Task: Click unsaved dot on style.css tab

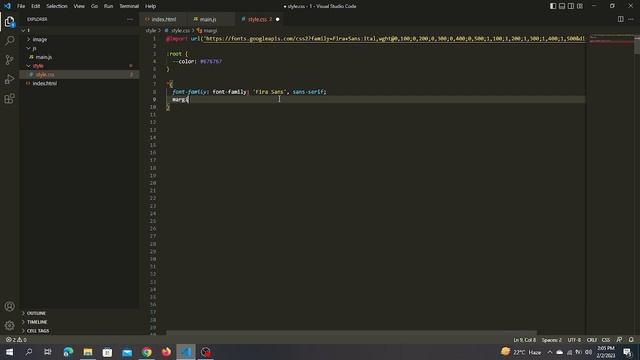Action: coord(278,19)
